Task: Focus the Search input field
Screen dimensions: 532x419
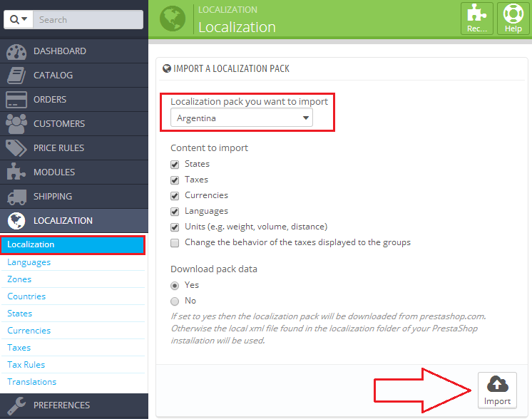Action: (88, 20)
